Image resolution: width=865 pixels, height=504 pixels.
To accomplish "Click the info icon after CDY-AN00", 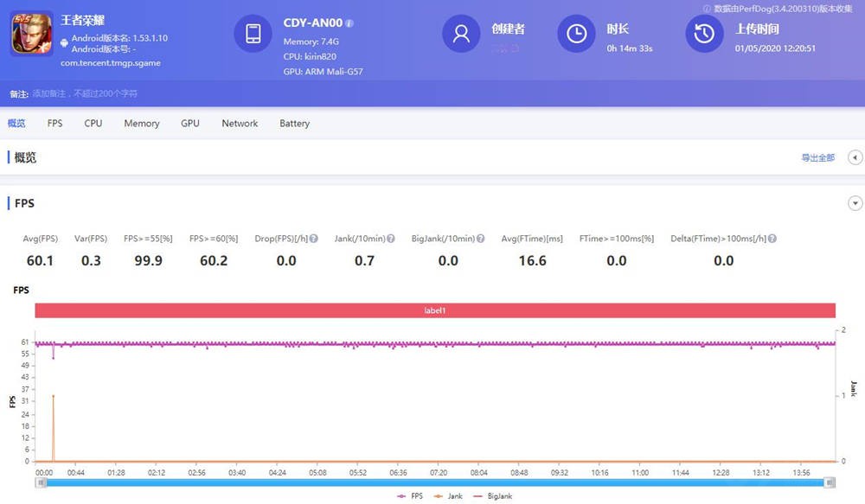I will tap(351, 22).
